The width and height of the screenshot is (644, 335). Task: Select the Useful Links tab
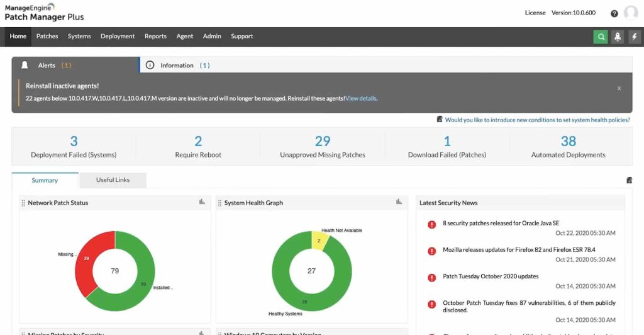click(113, 180)
